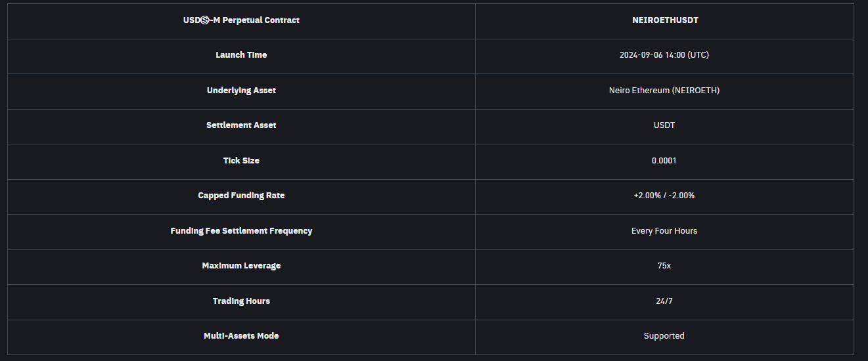Image resolution: width=868 pixels, height=361 pixels.
Task: Click the Funding Fee Settlement Frequency label
Action: pos(241,231)
